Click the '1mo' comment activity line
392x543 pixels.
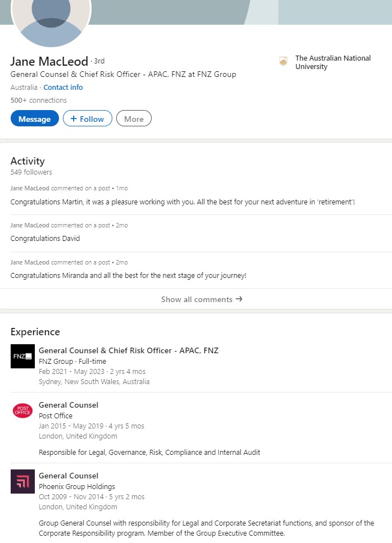coord(69,188)
